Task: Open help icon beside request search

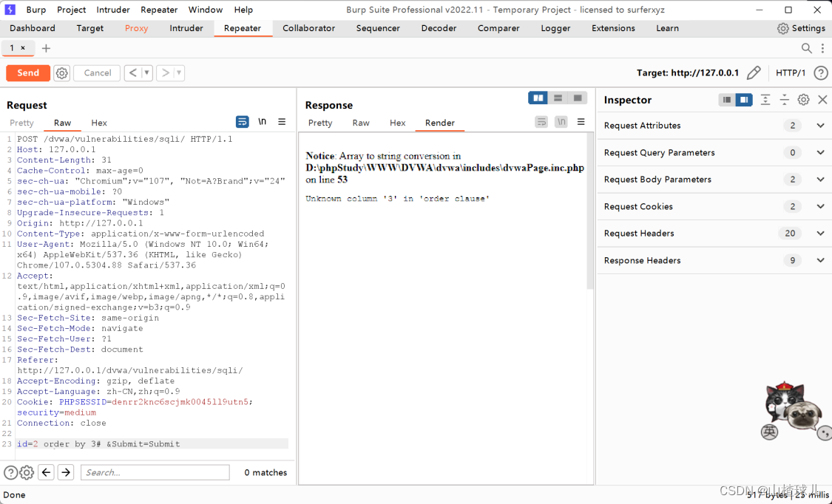Action: (x=10, y=472)
